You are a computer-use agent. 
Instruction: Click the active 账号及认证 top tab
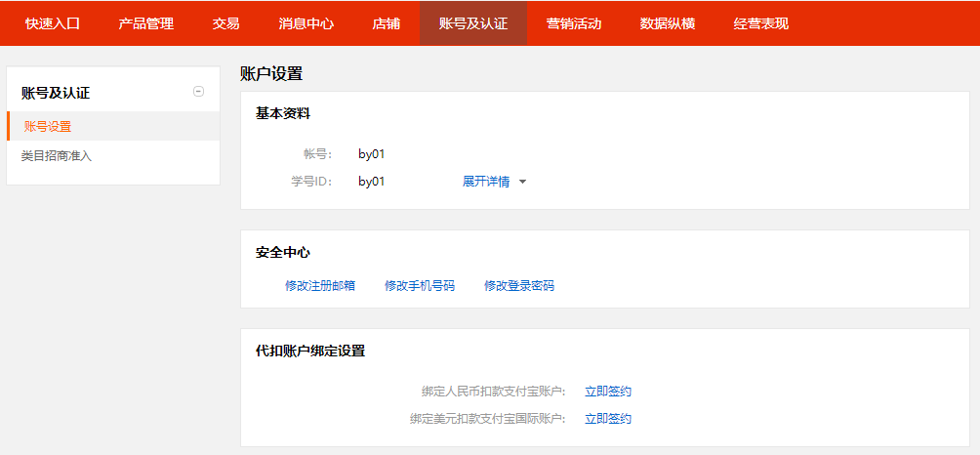[473, 23]
